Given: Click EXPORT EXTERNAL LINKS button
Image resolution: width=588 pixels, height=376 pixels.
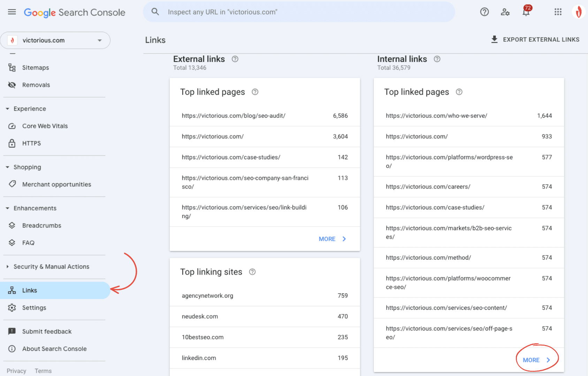Looking at the screenshot, I should 535,39.
